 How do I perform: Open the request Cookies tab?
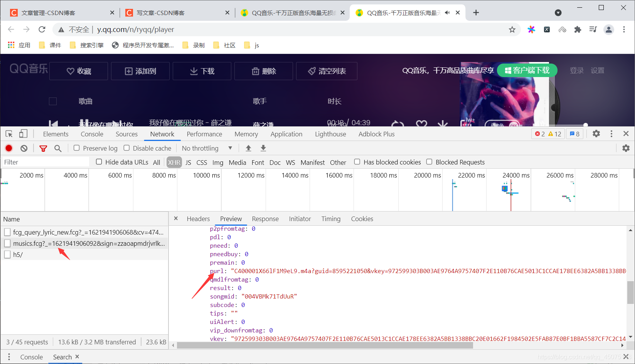pos(362,219)
